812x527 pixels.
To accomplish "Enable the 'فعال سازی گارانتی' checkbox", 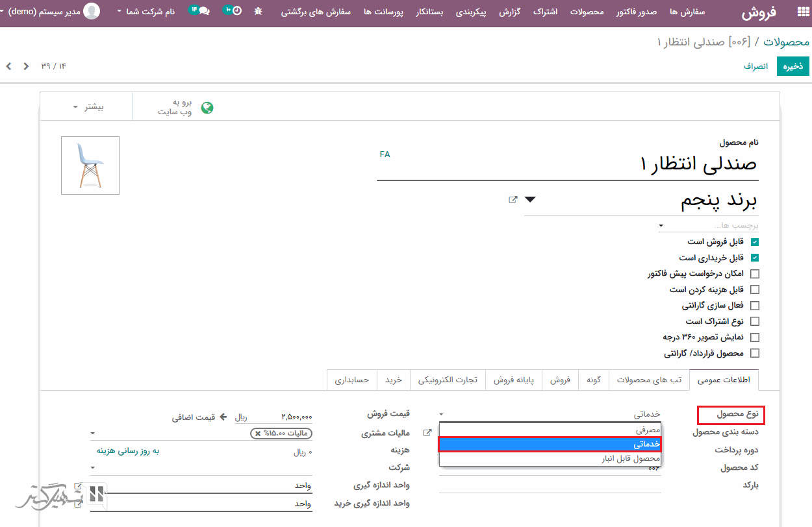I will coord(755,306).
